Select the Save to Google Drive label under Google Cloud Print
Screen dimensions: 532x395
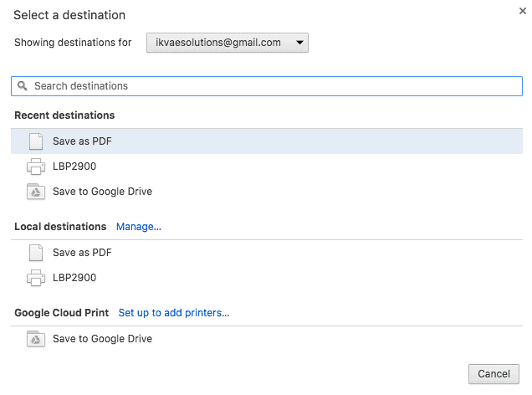tap(102, 339)
